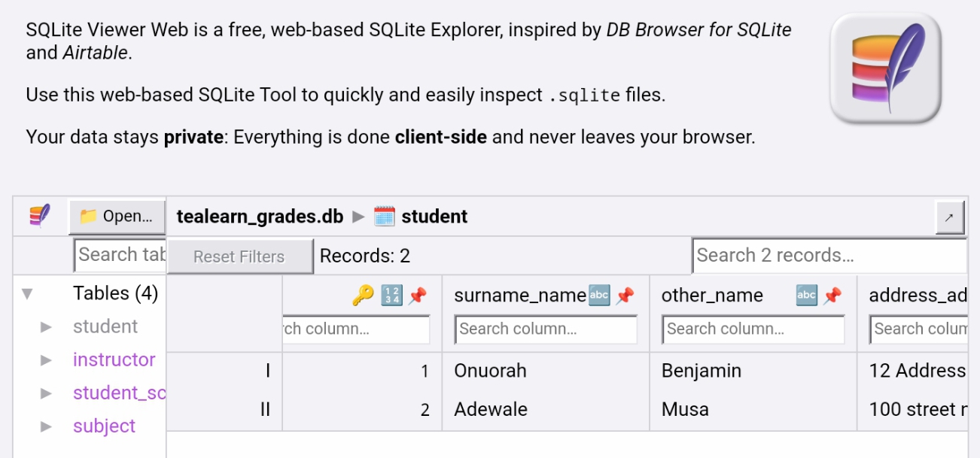Click the abc type icon for other_name
The height and width of the screenshot is (458, 980).
(806, 296)
